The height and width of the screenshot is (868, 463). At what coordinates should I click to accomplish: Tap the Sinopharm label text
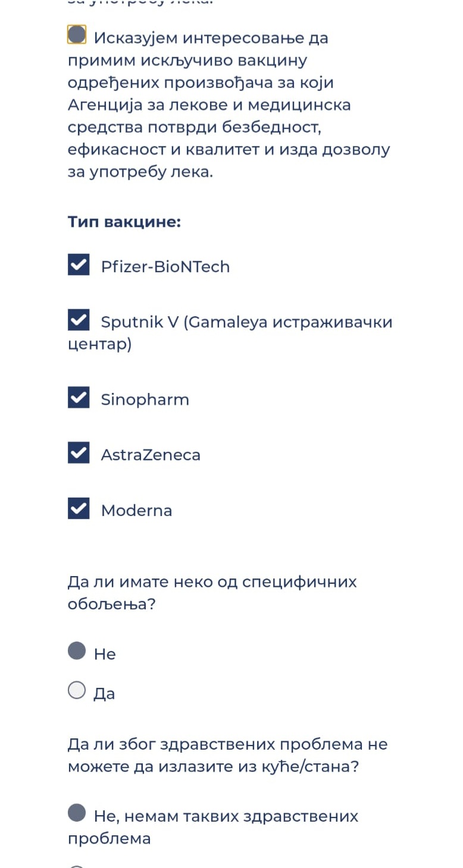[145, 400]
